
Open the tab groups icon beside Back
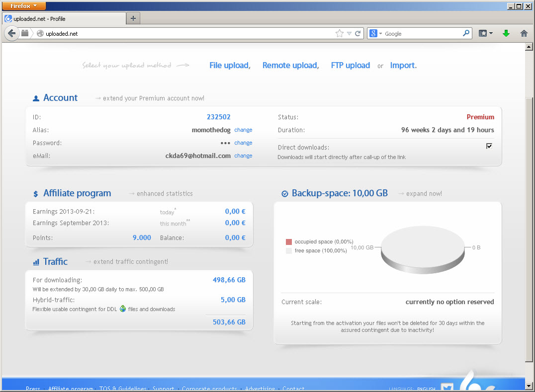coord(25,33)
